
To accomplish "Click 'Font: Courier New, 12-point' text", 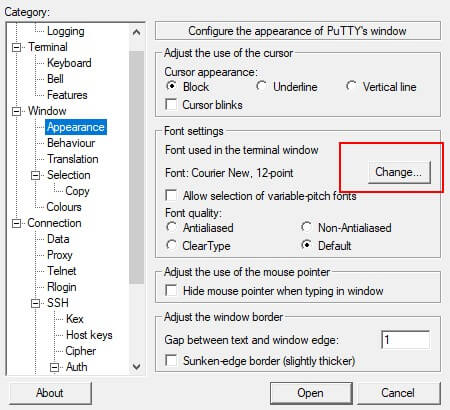I will click(229, 173).
